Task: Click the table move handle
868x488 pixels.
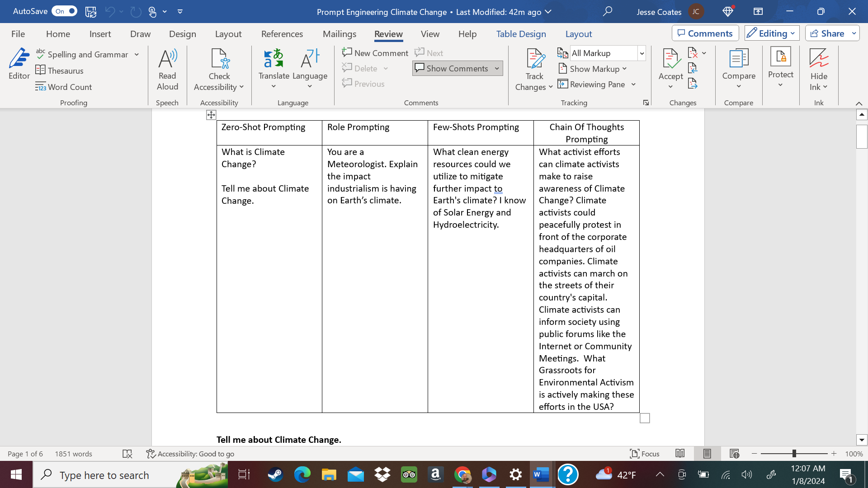Action: pyautogui.click(x=211, y=115)
